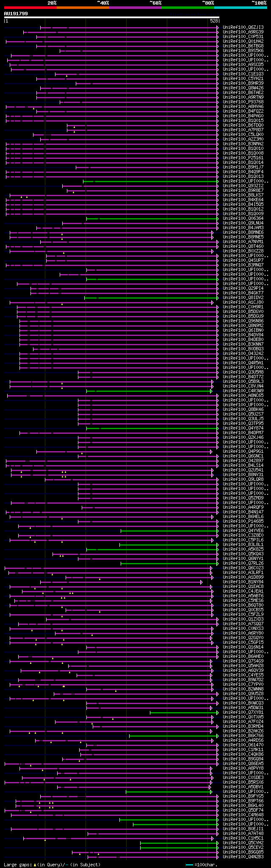Click the orange ~40% legend segment
This screenshot has width=271, height=868.
click(x=83, y=8)
